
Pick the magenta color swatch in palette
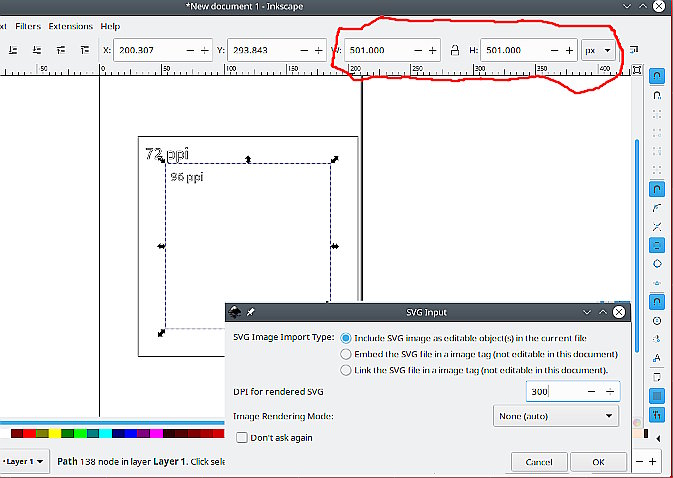pyautogui.click(x=156, y=433)
